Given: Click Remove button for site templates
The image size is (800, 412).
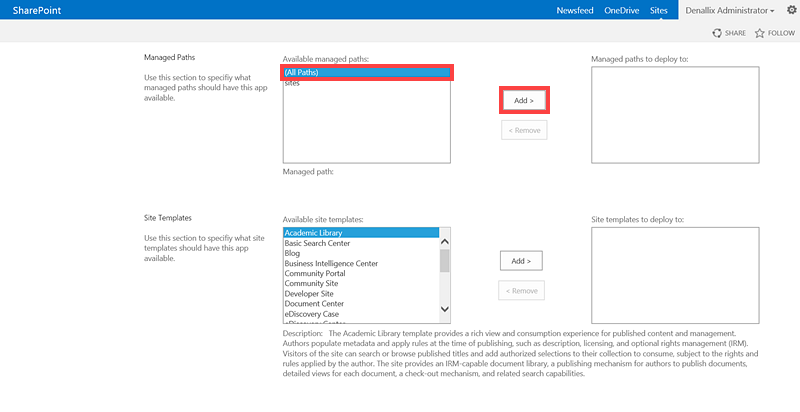Looking at the screenshot, I should coord(521,291).
